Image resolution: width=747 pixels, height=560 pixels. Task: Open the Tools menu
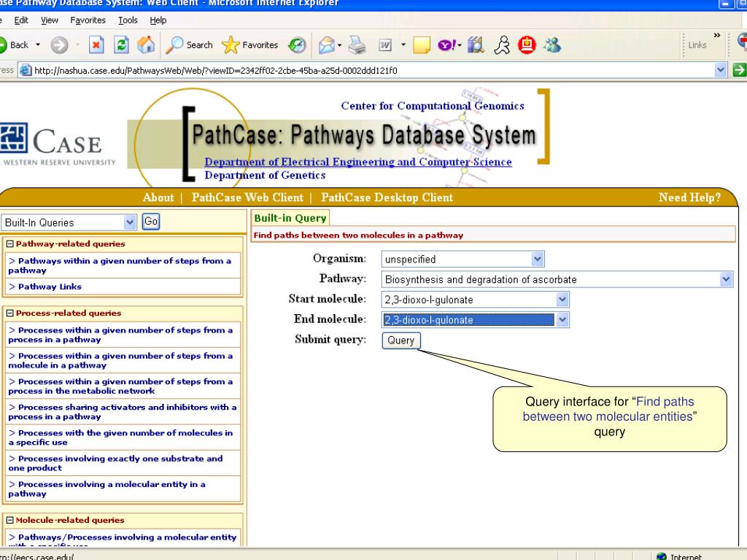tap(128, 20)
